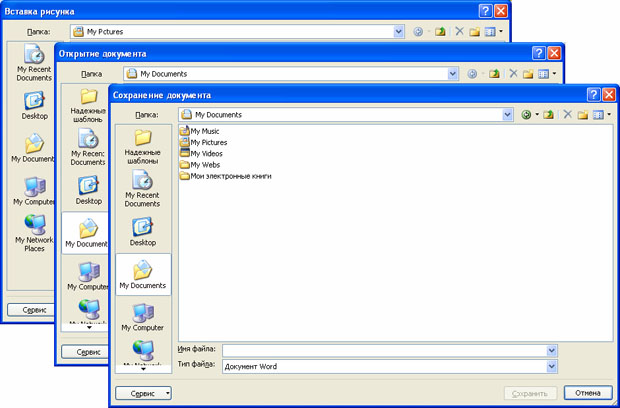This screenshot has width=620, height=408.
Task: Select Desktop in Открытие документа sidebar
Action: (89, 190)
